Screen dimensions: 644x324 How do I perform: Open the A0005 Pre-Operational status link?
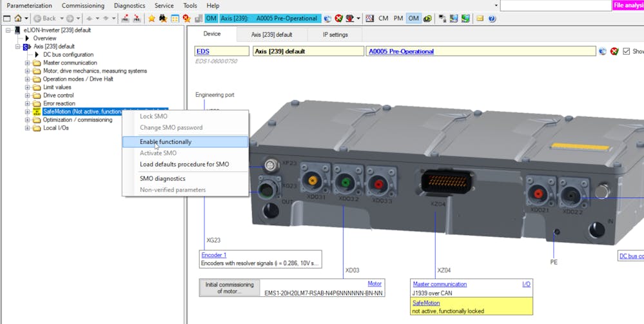(x=401, y=52)
